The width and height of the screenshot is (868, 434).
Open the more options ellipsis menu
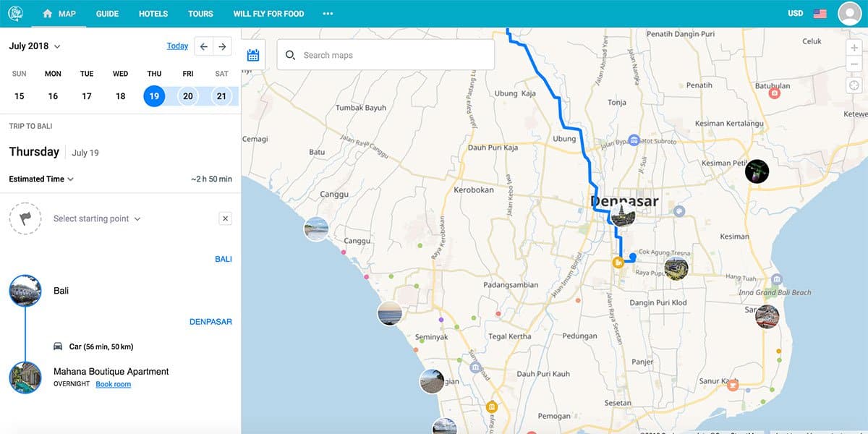[x=328, y=14]
